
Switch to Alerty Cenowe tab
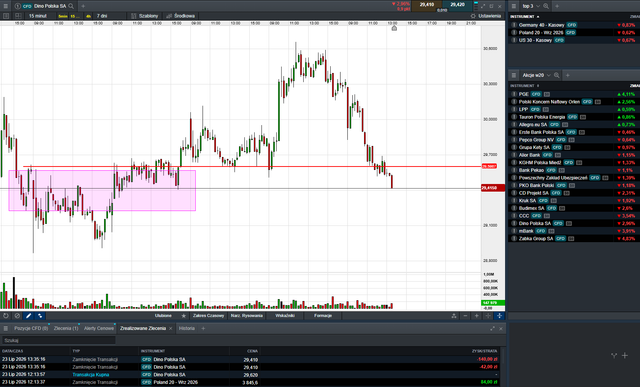(99, 328)
